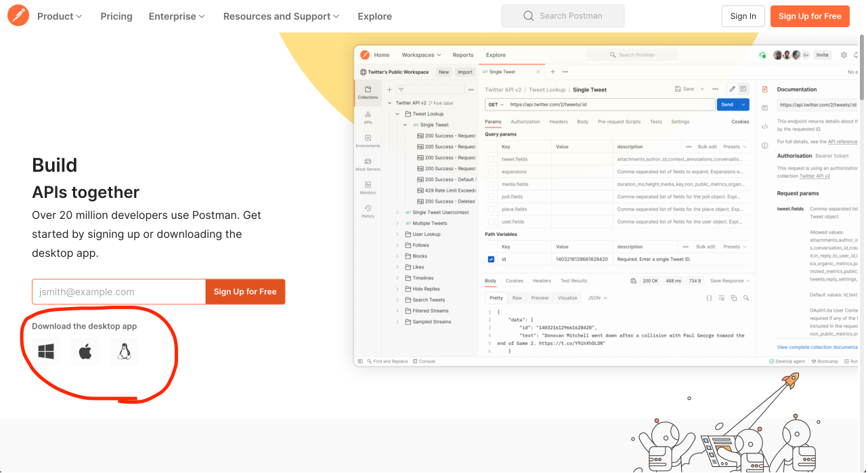Click the Cookies link beside Settings tab
Image resolution: width=868 pixels, height=473 pixels.
click(x=740, y=122)
